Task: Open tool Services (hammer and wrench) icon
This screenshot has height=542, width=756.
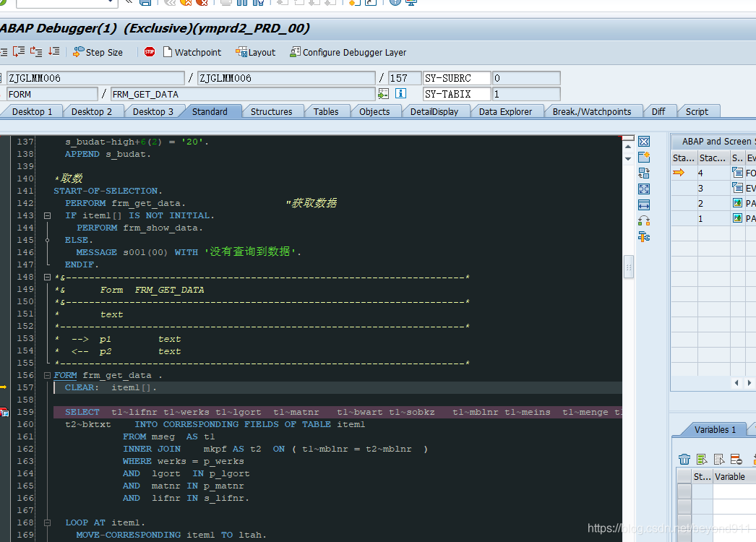Action: click(644, 237)
